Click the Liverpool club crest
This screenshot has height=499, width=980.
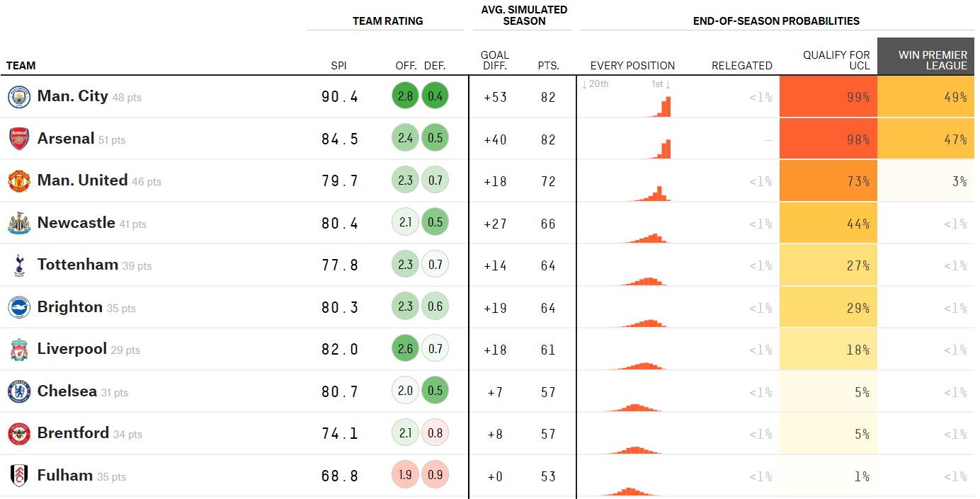click(x=19, y=350)
